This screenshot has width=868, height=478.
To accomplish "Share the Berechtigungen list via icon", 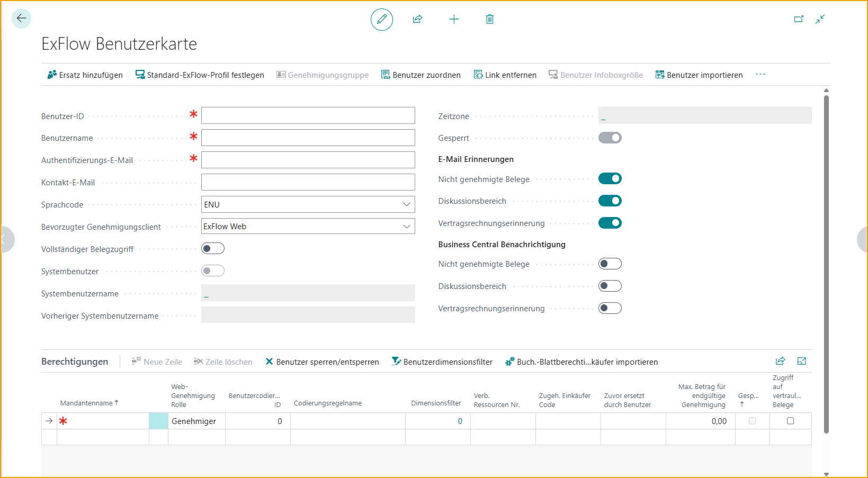I will tap(781, 361).
